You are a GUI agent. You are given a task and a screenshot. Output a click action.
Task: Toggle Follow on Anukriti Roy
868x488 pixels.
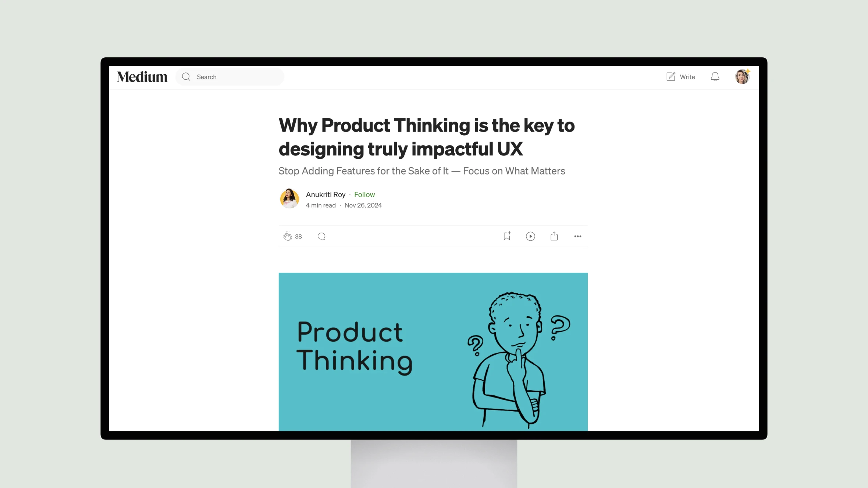(364, 194)
